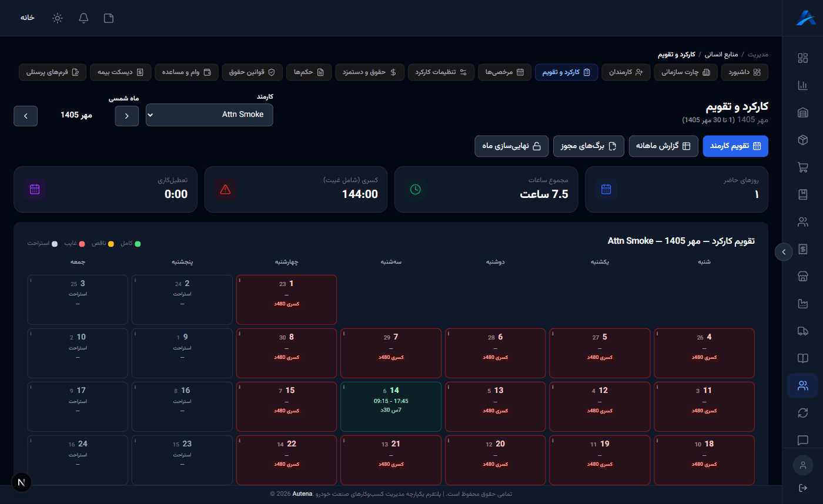Open the bar chart reports sidebar icon
Image resolution: width=823 pixels, height=504 pixels.
(802, 85)
